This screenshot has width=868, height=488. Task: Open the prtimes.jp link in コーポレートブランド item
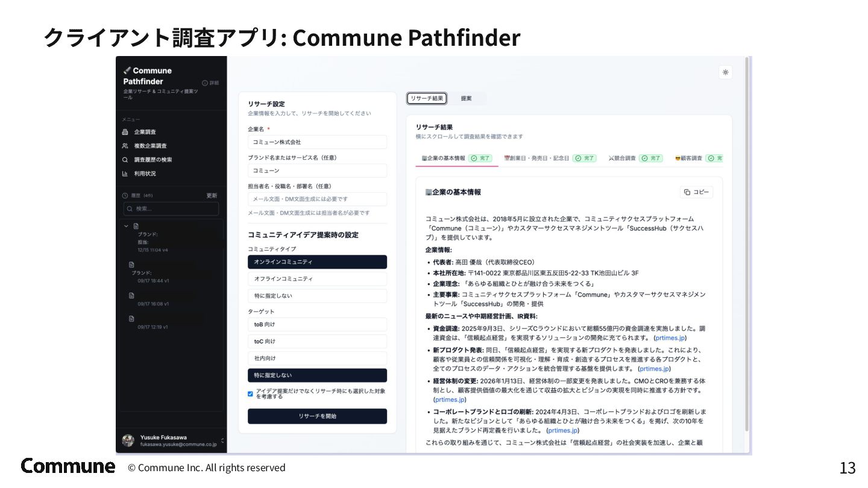click(562, 430)
